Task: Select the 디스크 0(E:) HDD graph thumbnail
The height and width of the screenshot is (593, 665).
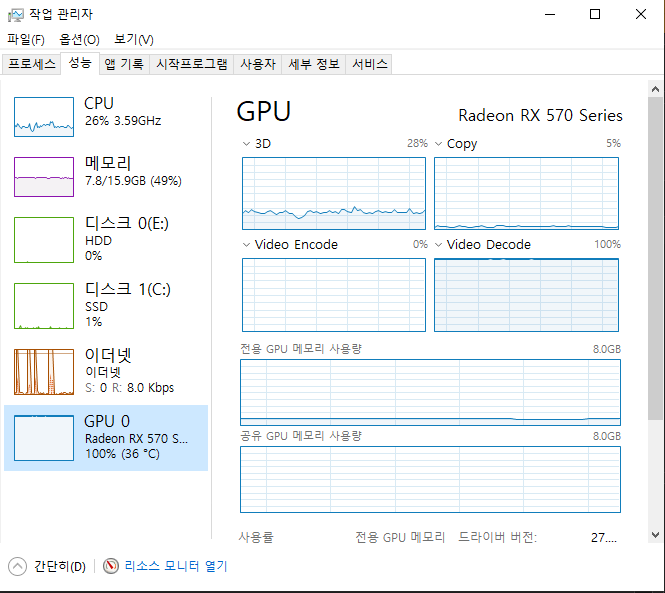Action: click(44, 240)
